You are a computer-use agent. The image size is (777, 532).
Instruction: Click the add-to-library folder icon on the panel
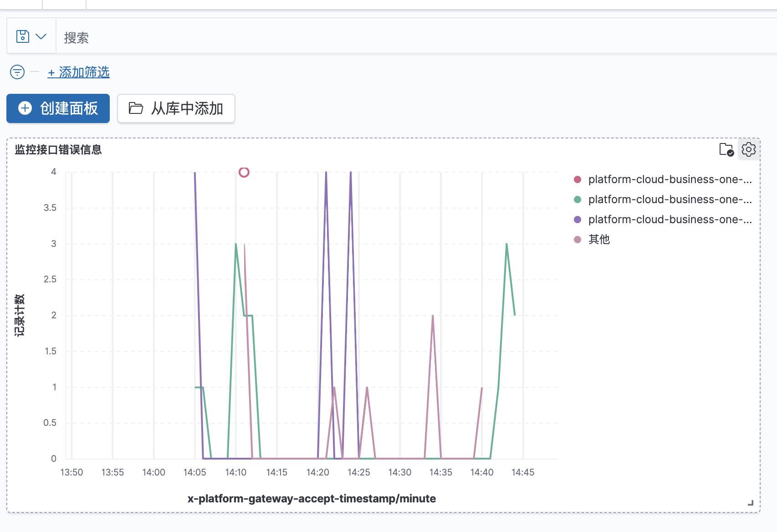726,150
